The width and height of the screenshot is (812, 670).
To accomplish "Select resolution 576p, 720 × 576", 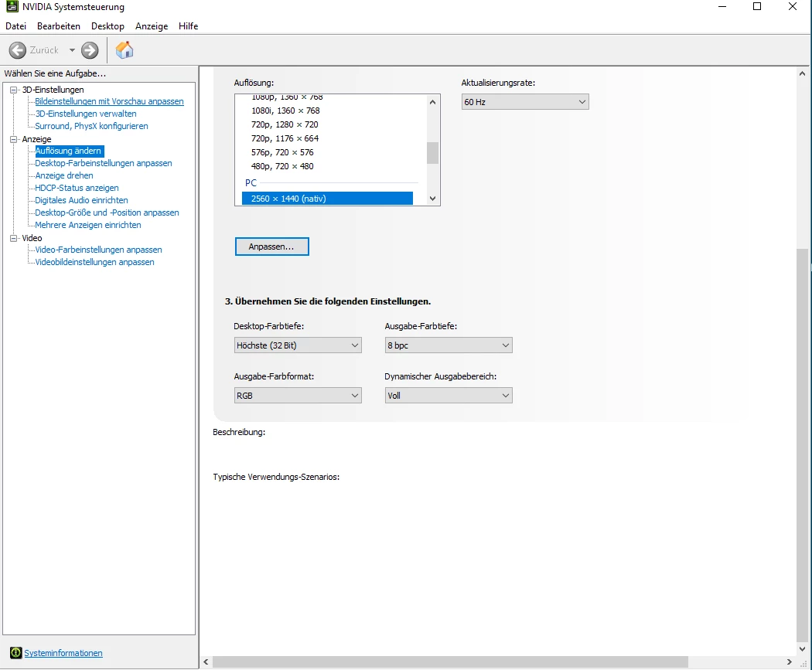I will 282,153.
